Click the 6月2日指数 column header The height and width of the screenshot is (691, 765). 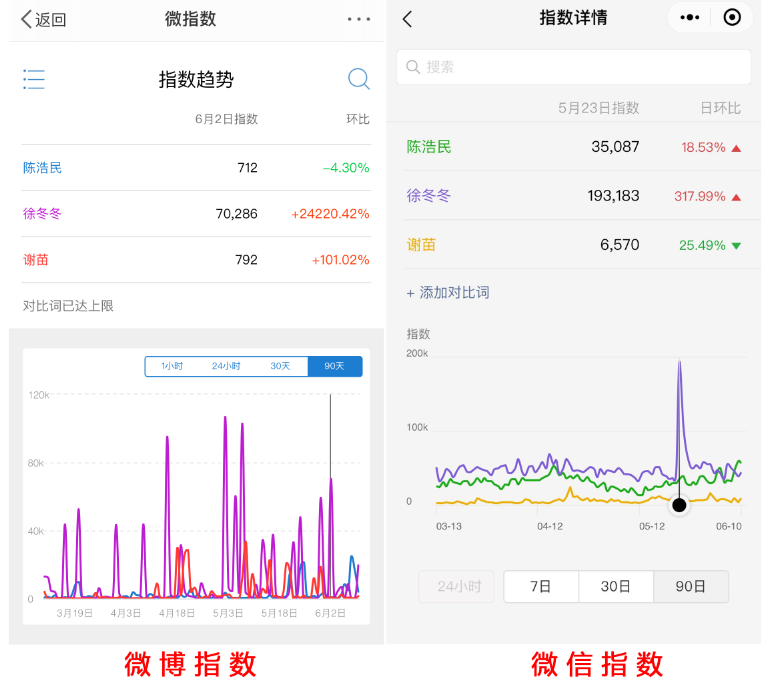[226, 119]
